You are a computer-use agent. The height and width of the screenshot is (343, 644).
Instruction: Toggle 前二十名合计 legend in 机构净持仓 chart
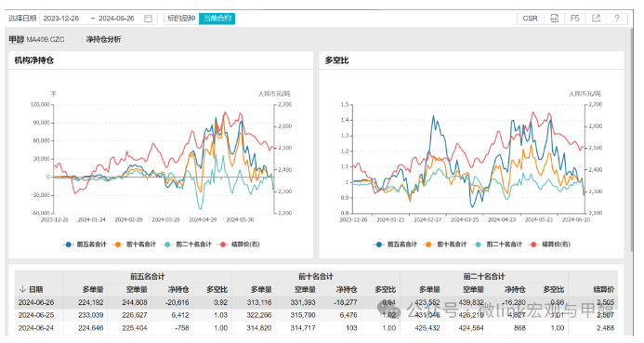187,244
